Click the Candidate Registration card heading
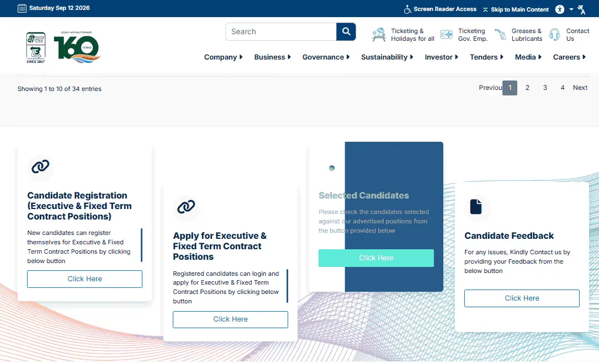 click(79, 206)
